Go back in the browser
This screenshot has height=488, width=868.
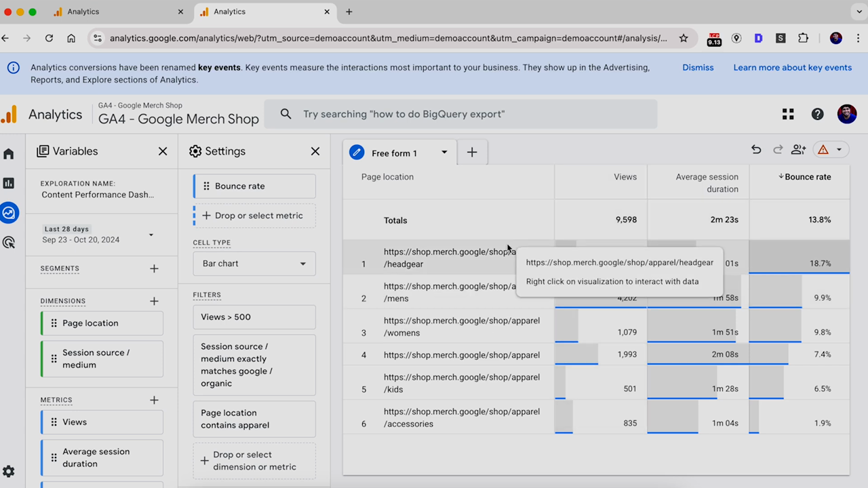(x=5, y=39)
